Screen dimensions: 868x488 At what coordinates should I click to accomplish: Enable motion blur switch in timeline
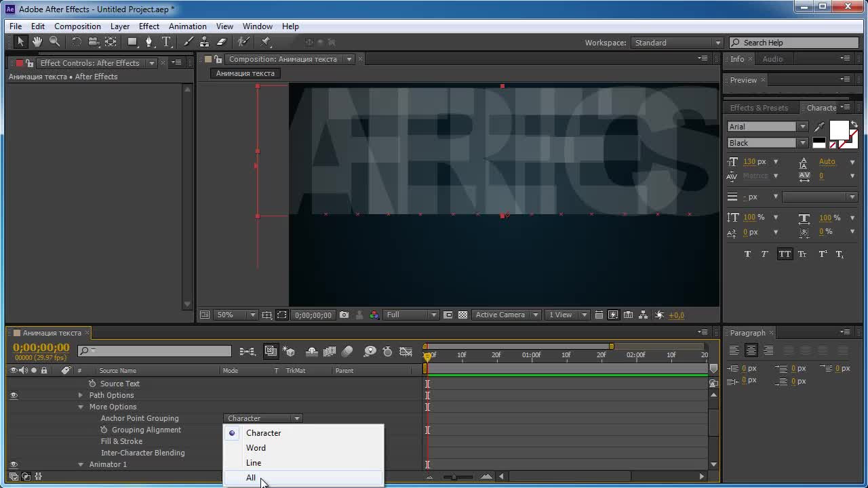coord(347,351)
